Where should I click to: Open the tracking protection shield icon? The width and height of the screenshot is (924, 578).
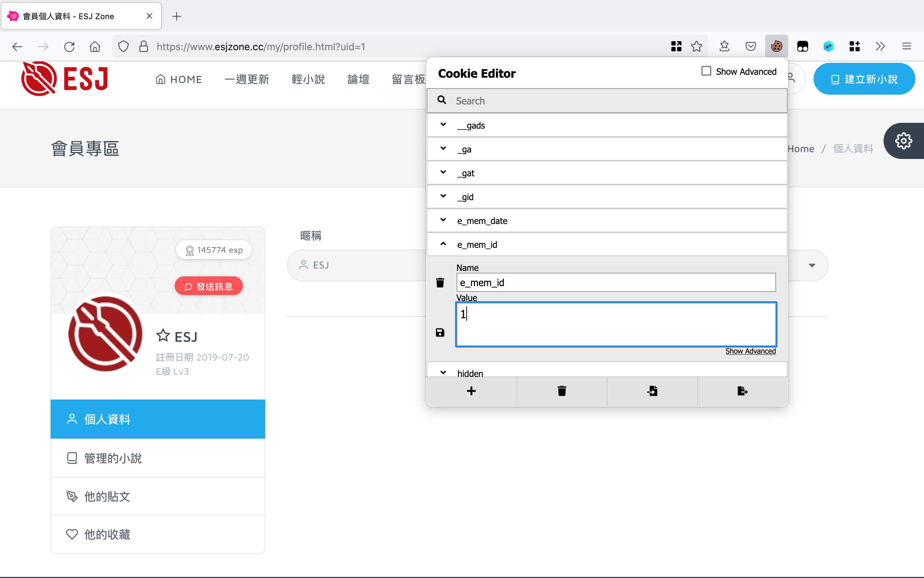(123, 47)
